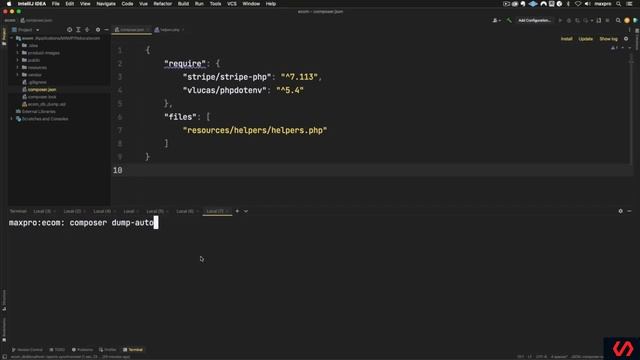Open the VCS menu
The height and width of the screenshot is (360, 640).
232,4
